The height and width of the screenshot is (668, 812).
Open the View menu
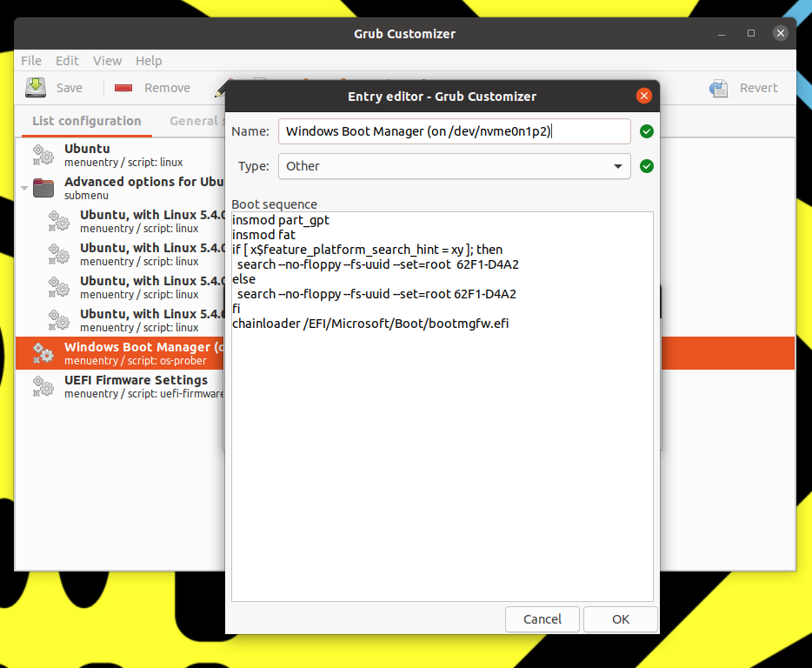coord(107,61)
